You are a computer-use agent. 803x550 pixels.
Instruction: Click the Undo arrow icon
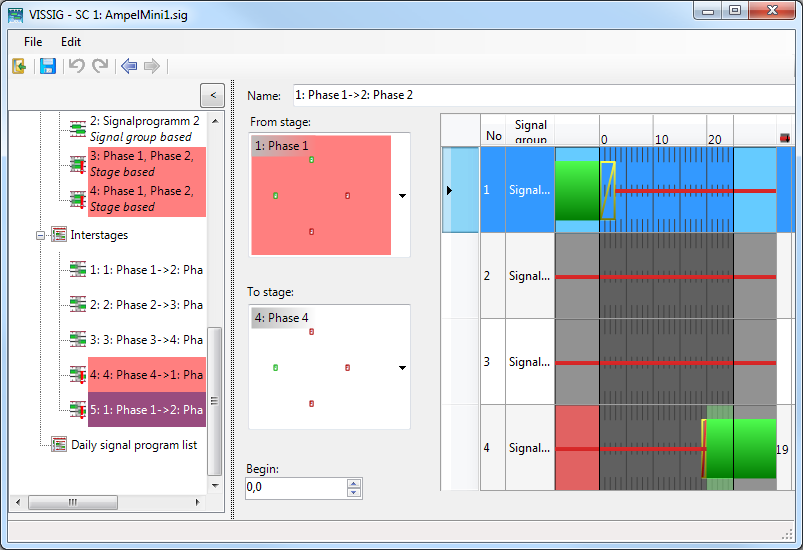[x=76, y=66]
